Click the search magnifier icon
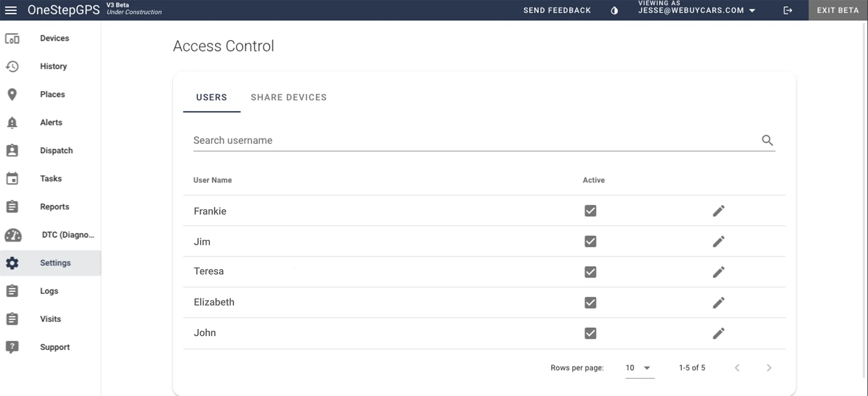 768,140
